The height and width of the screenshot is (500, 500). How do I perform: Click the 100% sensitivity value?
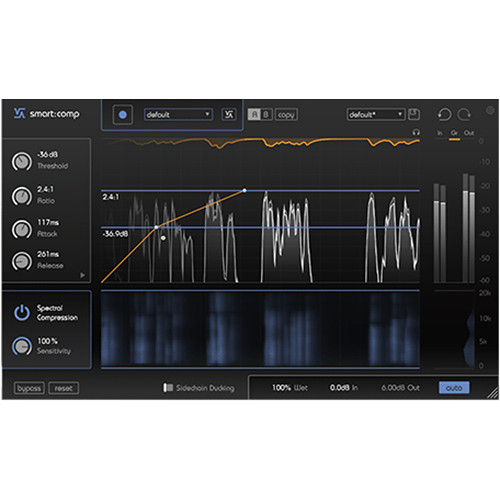coord(47,341)
